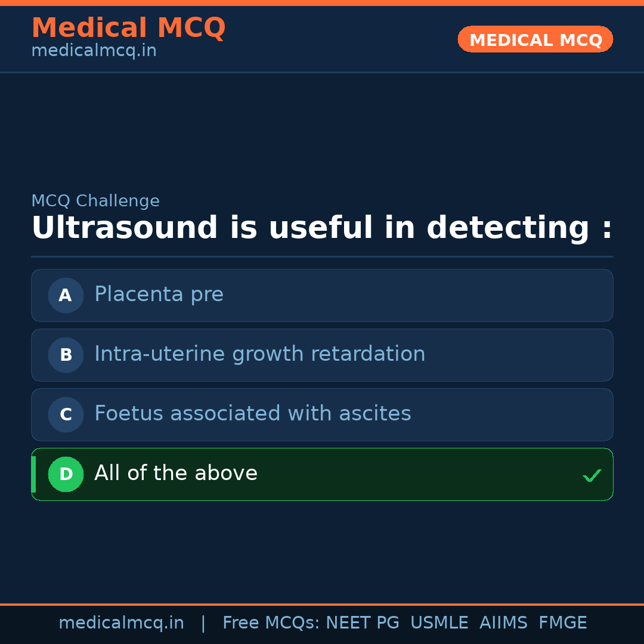644x644 pixels.
Task: Click the letter B circle icon
Action: tap(66, 355)
